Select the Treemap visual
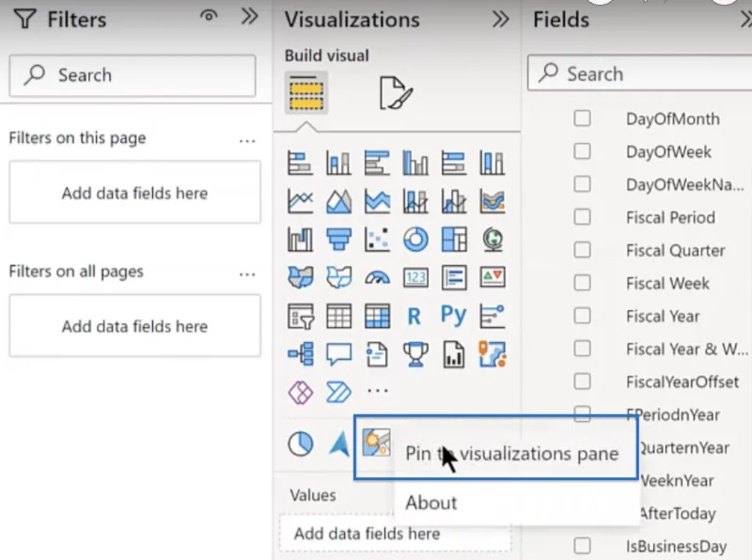The height and width of the screenshot is (560, 752). [x=454, y=240]
